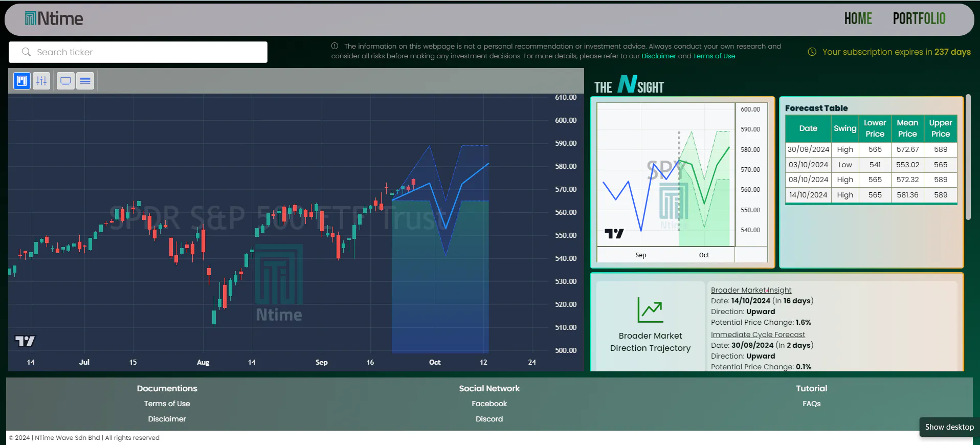Open the PORTFOLIO navigation item

919,19
